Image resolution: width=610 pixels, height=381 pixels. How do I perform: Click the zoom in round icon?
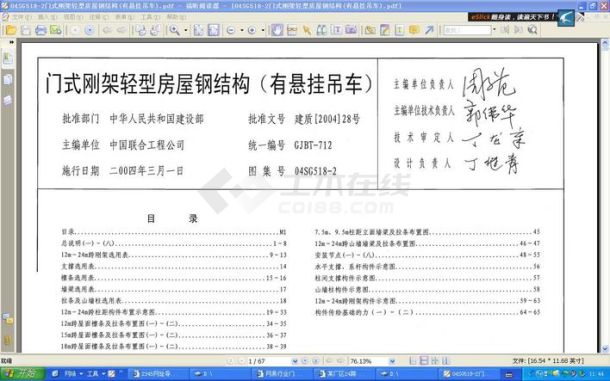pos(252,30)
